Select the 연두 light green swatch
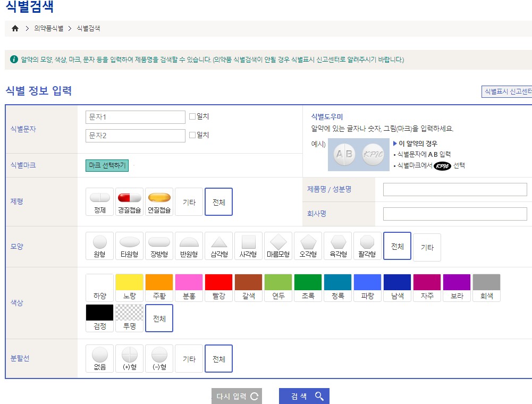 tap(278, 288)
